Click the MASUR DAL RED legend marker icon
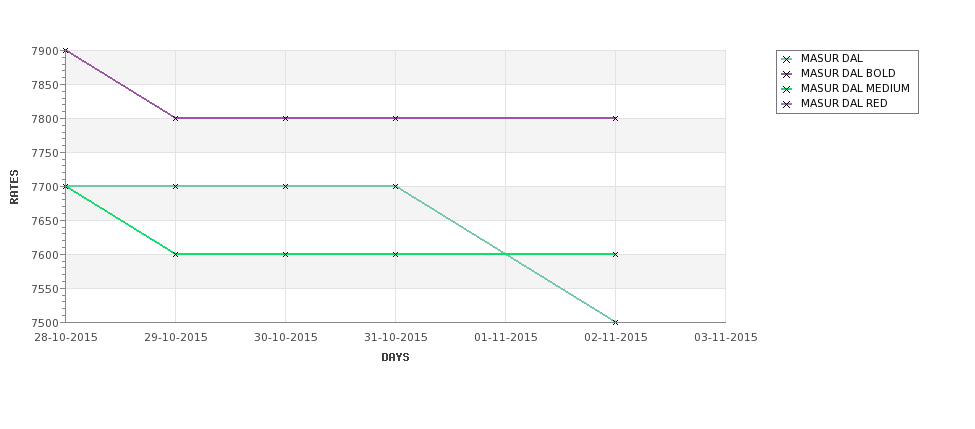 787,104
